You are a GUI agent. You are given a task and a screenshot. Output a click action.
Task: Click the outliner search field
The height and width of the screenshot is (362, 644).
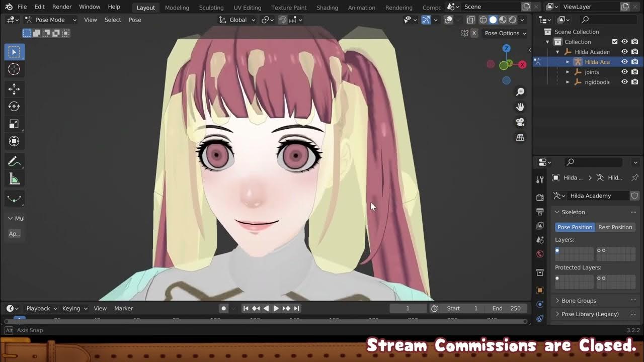point(609,20)
